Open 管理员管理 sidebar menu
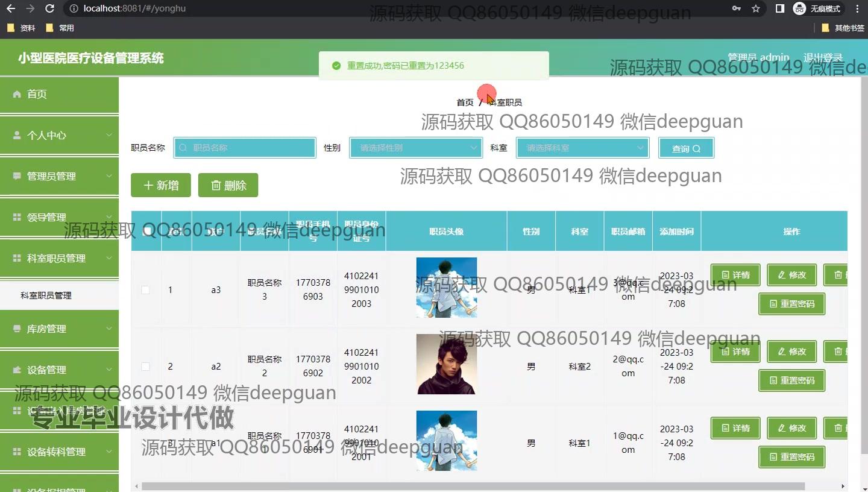The width and height of the screenshot is (868, 492). (59, 176)
